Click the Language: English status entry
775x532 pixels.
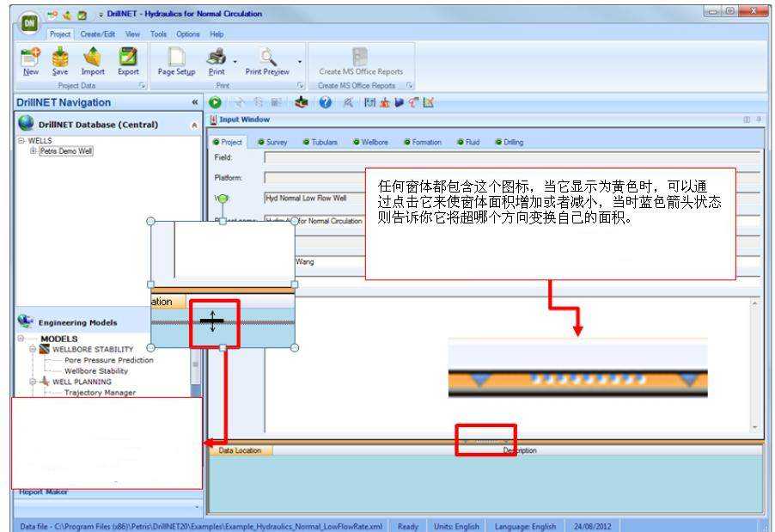click(525, 526)
